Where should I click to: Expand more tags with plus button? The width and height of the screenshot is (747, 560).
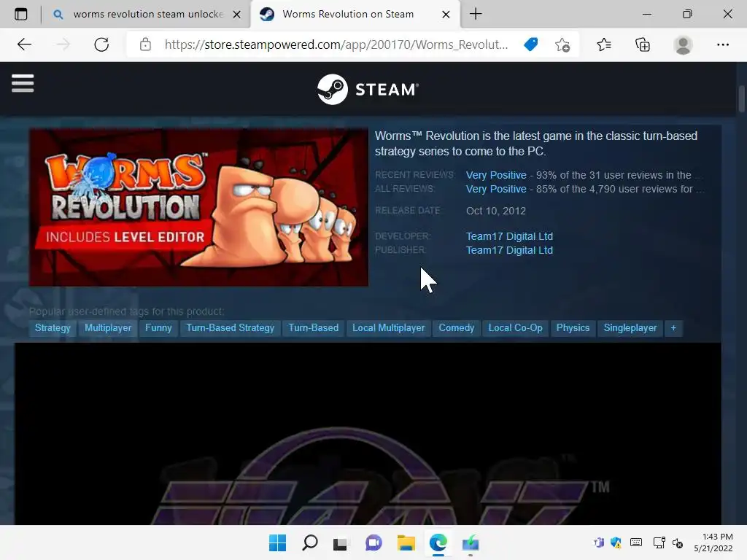click(x=673, y=327)
